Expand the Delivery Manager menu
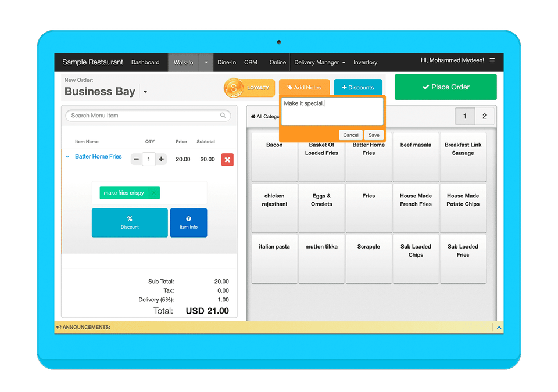 (320, 62)
